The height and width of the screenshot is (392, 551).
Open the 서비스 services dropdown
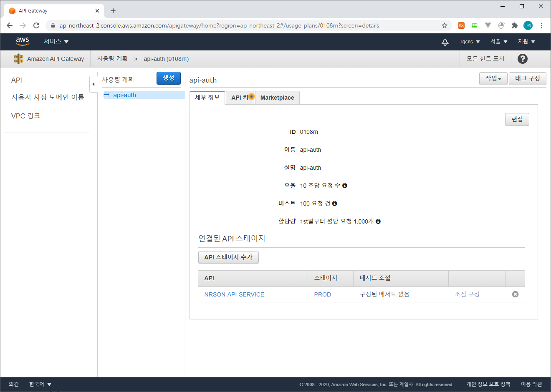pyautogui.click(x=56, y=42)
